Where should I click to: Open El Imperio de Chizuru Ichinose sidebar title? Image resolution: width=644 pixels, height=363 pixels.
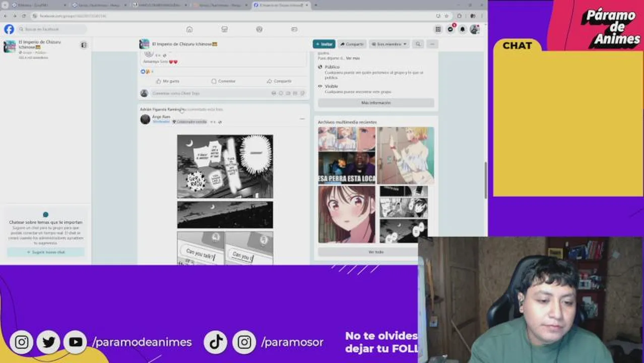tap(39, 44)
